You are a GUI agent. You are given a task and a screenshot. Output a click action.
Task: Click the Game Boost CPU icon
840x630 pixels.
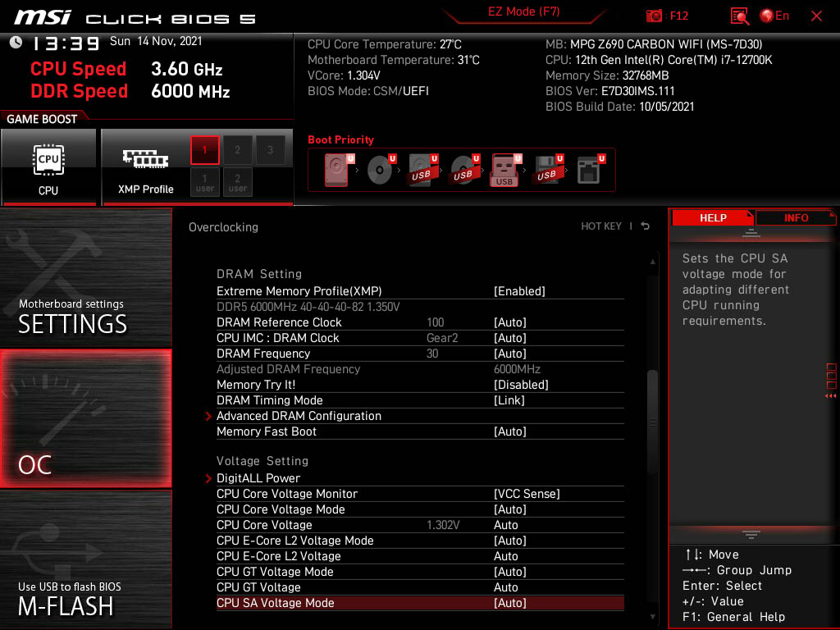pyautogui.click(x=48, y=160)
